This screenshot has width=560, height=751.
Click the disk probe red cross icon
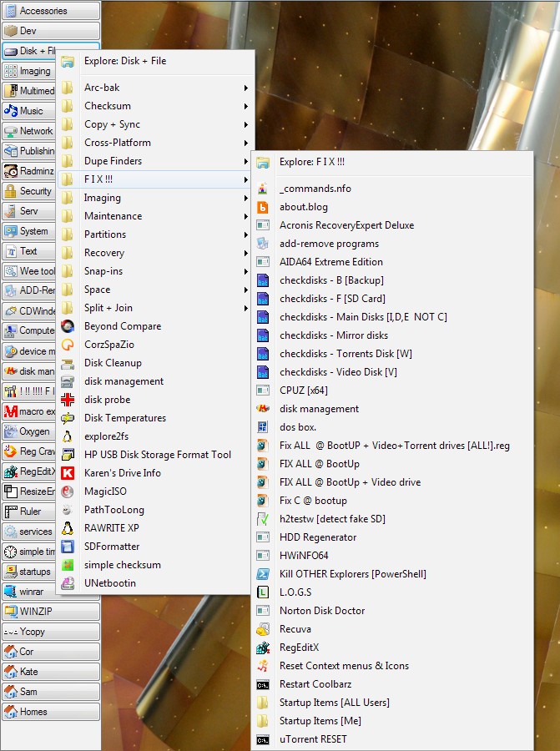coord(68,400)
